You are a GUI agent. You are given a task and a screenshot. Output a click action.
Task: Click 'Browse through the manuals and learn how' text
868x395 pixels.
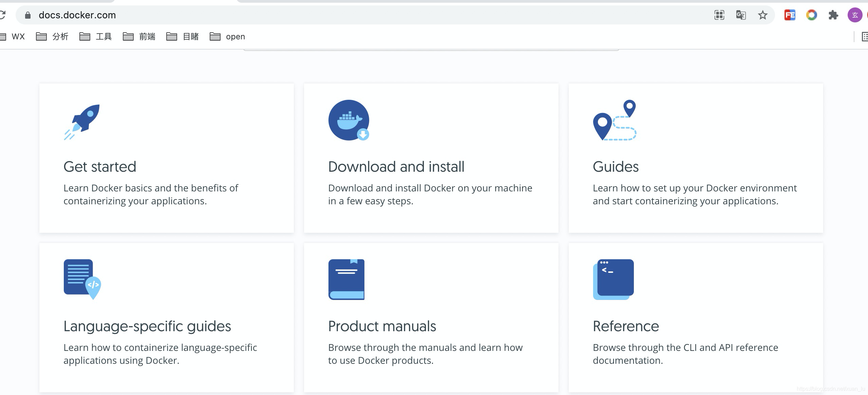426,354
